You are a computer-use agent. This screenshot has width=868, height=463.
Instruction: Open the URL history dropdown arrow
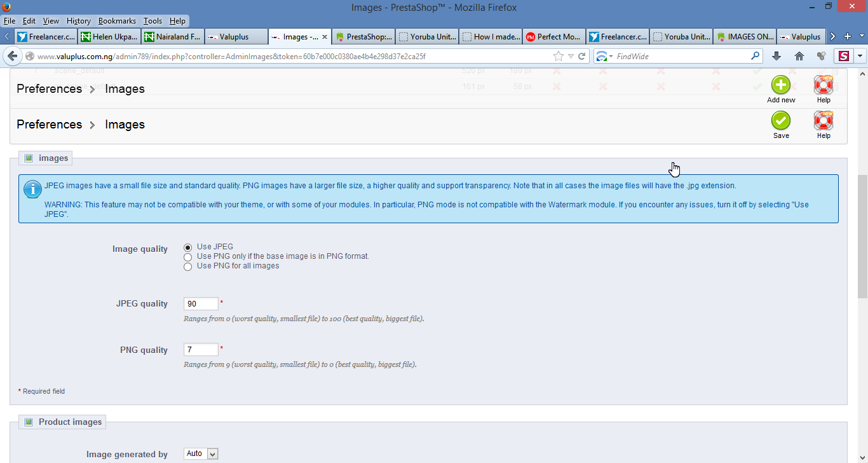[x=571, y=57]
